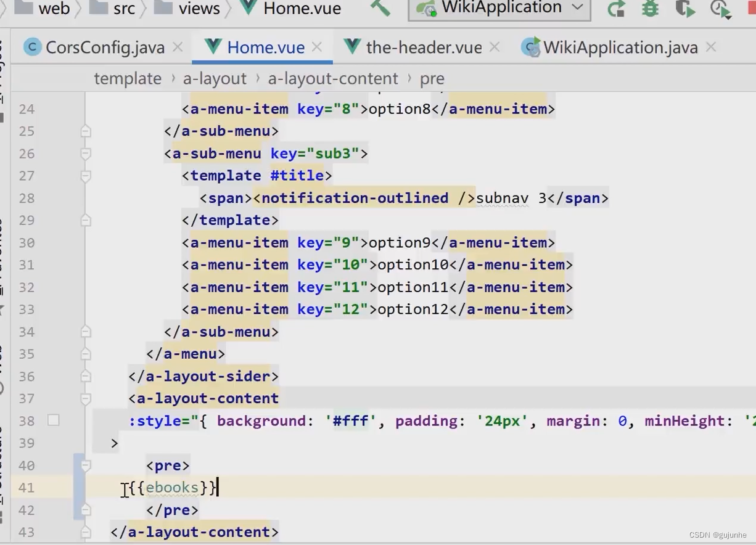Click the Run (rerun) WikiApplication icon
The height and width of the screenshot is (545, 756).
point(616,9)
